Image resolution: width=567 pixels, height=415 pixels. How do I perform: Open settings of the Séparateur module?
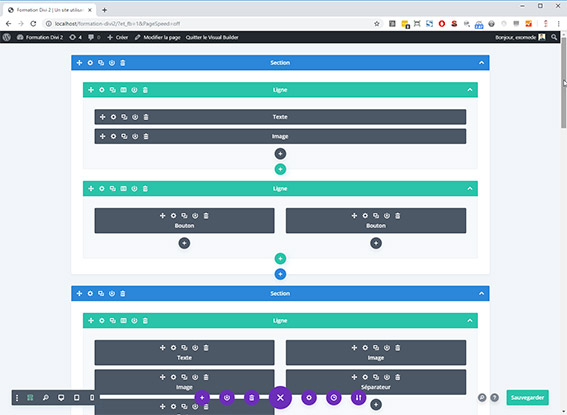pyautogui.click(x=365, y=377)
